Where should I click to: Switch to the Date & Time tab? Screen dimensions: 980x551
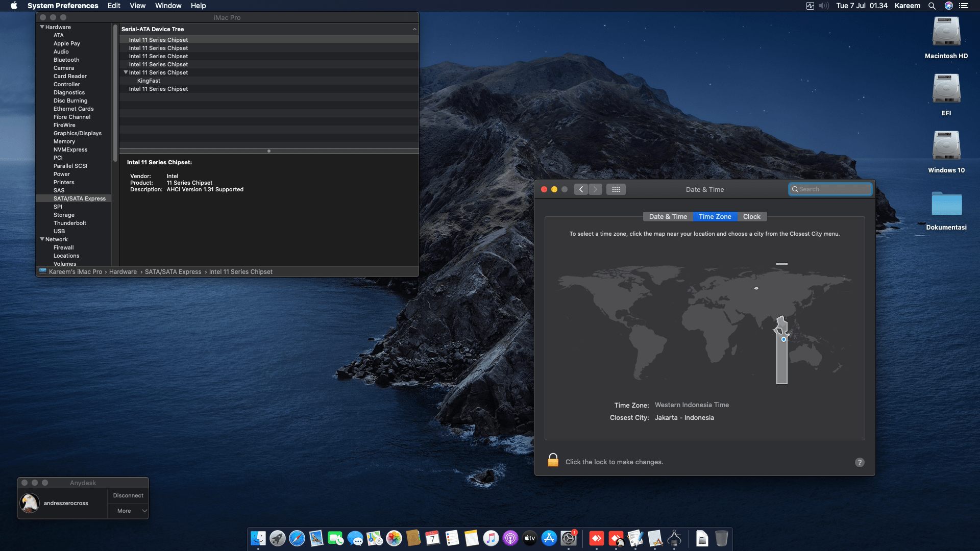[x=668, y=217]
